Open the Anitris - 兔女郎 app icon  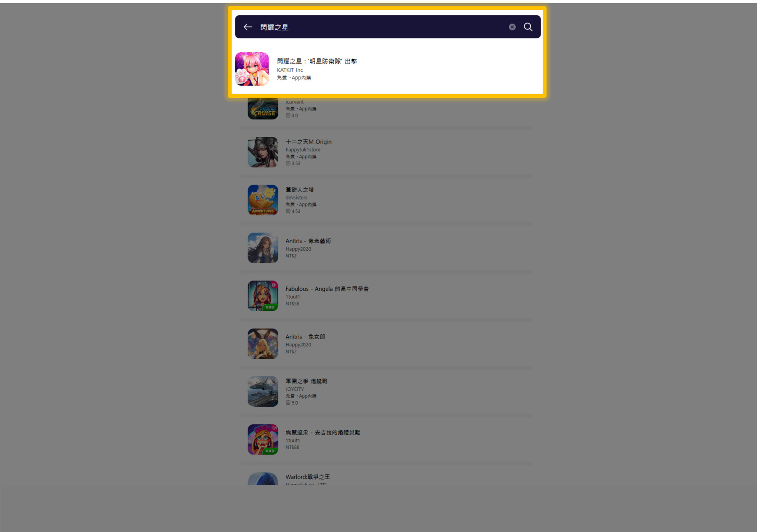pos(263,344)
